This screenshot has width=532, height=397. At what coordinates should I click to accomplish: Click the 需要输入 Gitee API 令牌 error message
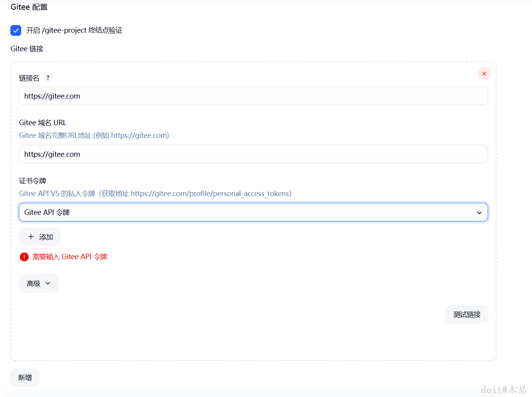tap(70, 257)
